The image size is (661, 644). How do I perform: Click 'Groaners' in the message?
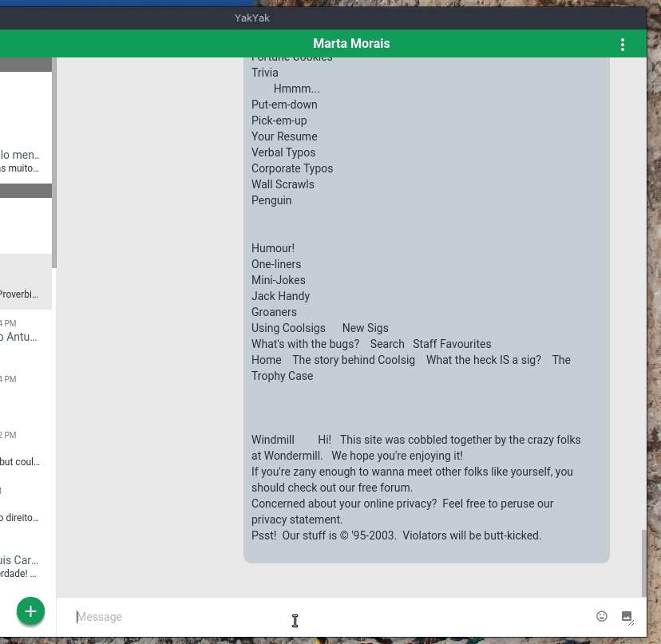click(x=274, y=312)
